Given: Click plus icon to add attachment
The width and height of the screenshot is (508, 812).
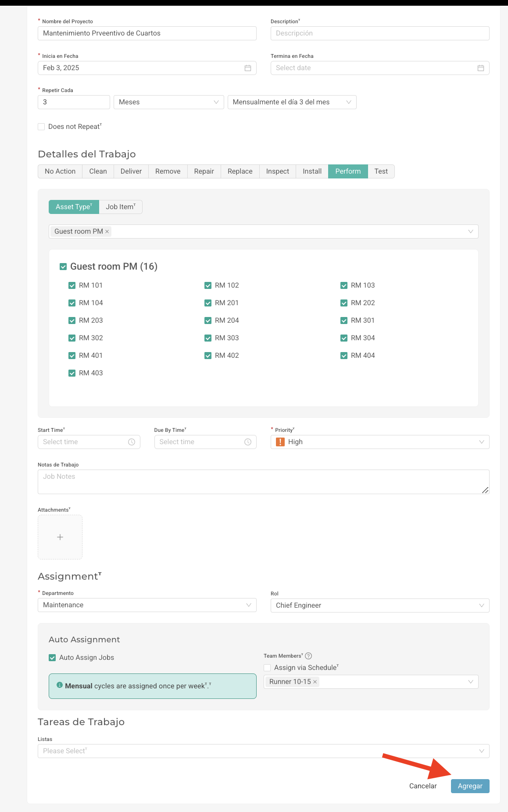Looking at the screenshot, I should coord(60,537).
